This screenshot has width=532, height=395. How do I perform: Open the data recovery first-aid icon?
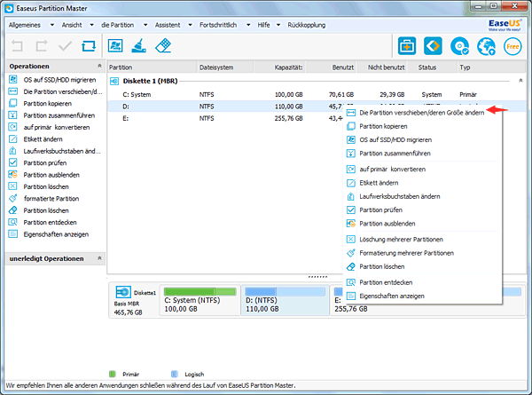click(x=407, y=46)
